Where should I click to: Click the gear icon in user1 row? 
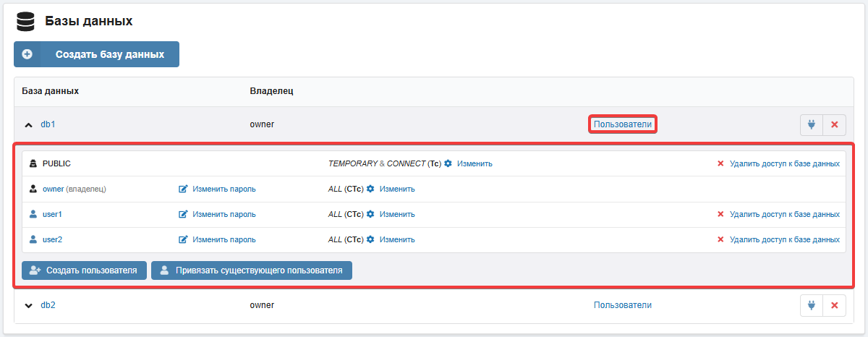click(x=370, y=214)
